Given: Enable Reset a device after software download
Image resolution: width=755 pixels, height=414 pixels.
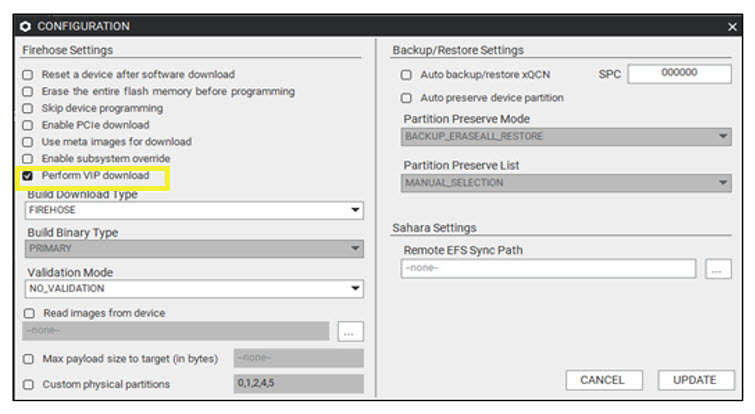Looking at the screenshot, I should pos(28,75).
